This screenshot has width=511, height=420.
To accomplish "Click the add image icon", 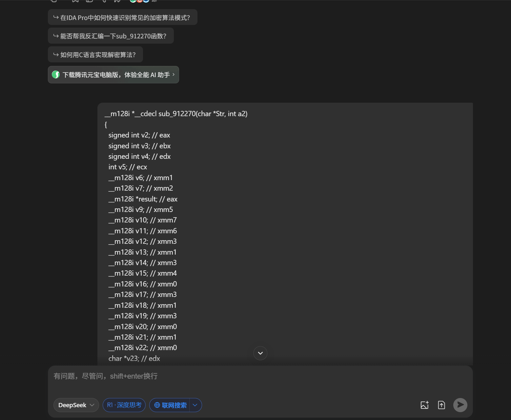I will [424, 405].
